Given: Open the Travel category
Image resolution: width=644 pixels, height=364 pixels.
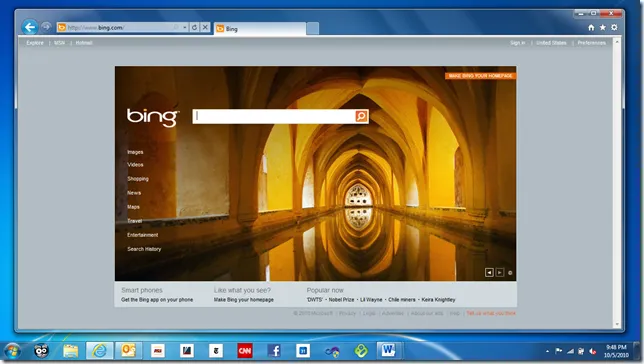Looking at the screenshot, I should tap(134, 221).
